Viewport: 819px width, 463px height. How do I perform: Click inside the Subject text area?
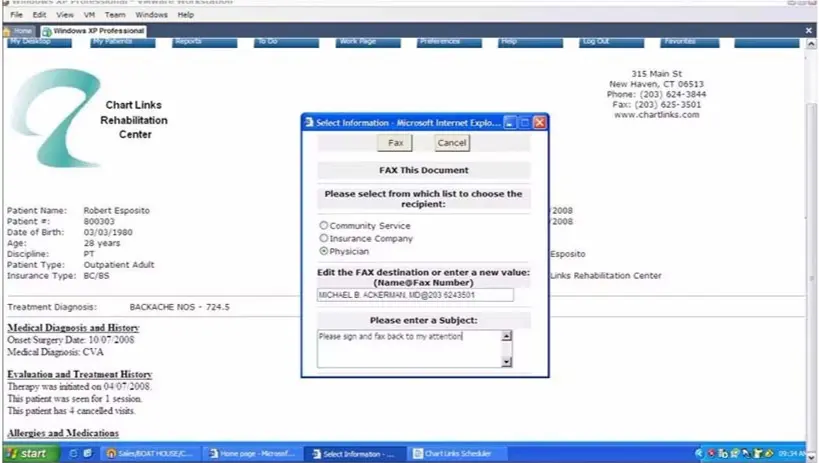point(409,349)
